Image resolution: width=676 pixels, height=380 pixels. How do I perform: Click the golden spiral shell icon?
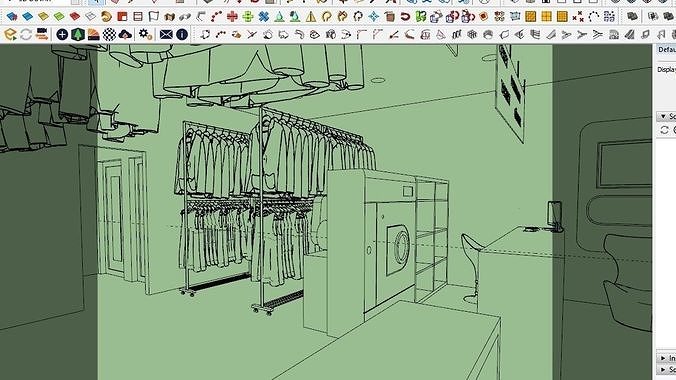106,17
